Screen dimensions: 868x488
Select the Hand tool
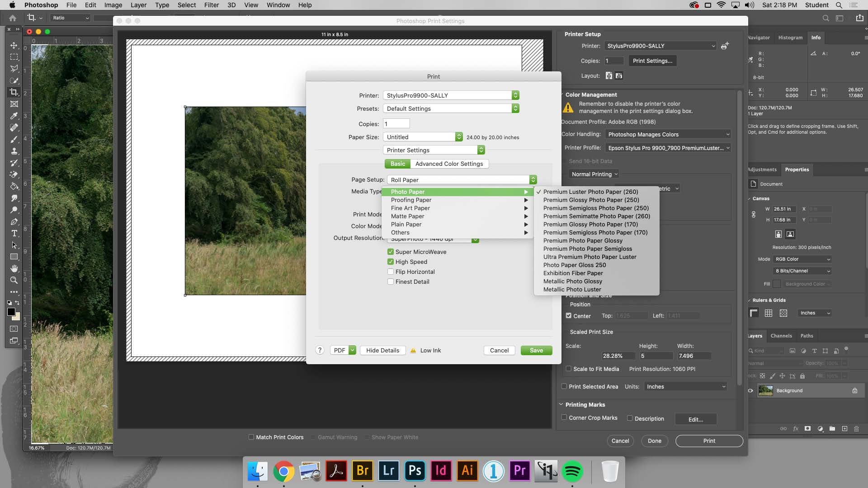click(14, 268)
